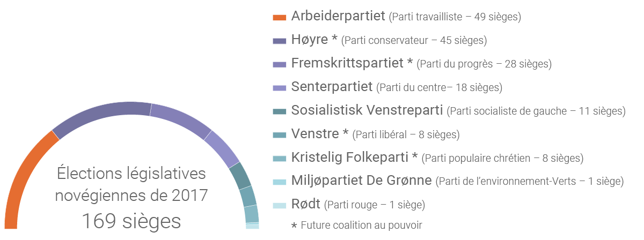Select the light purple Senterpartiet arc segment
This screenshot has width=644, height=240.
222,148
